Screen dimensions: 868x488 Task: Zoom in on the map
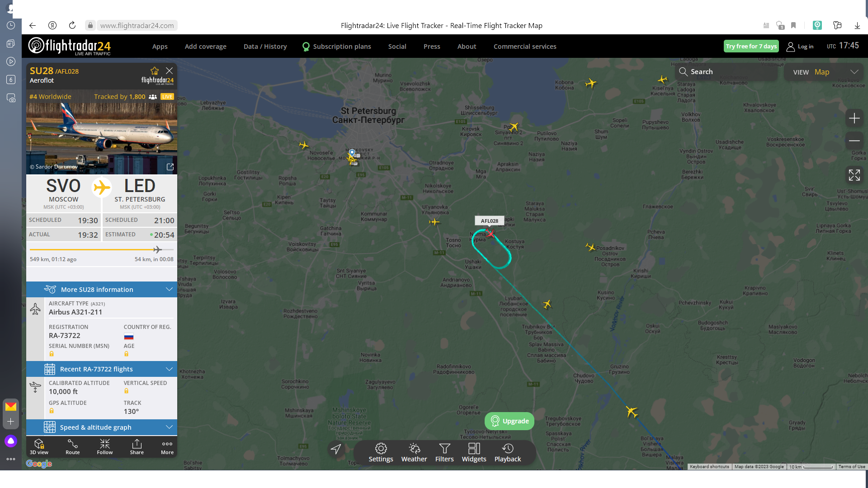854,118
